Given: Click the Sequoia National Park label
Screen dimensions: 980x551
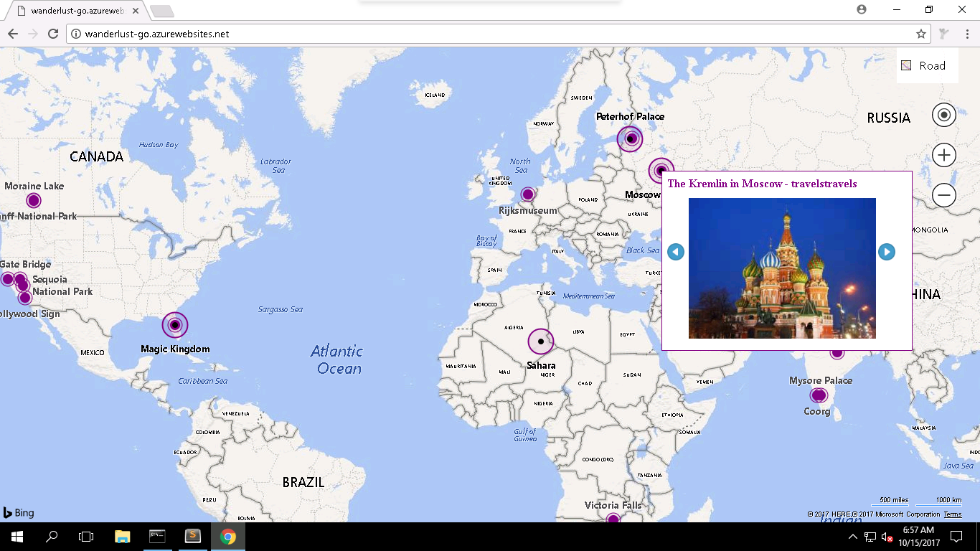Looking at the screenshot, I should coord(62,286).
